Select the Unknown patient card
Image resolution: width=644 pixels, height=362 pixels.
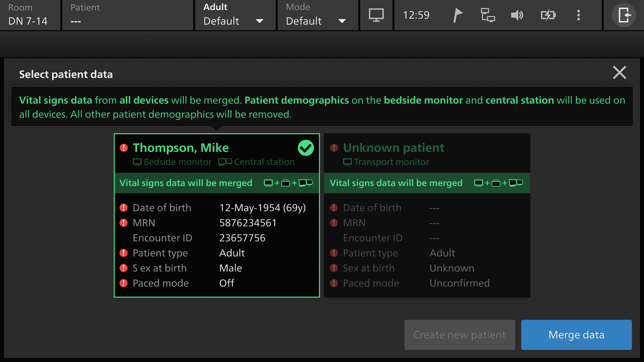(x=427, y=239)
